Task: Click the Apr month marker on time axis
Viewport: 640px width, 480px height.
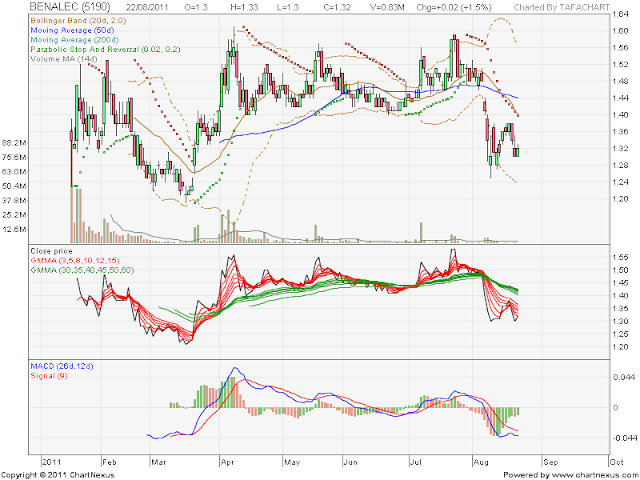Action: tap(227, 462)
